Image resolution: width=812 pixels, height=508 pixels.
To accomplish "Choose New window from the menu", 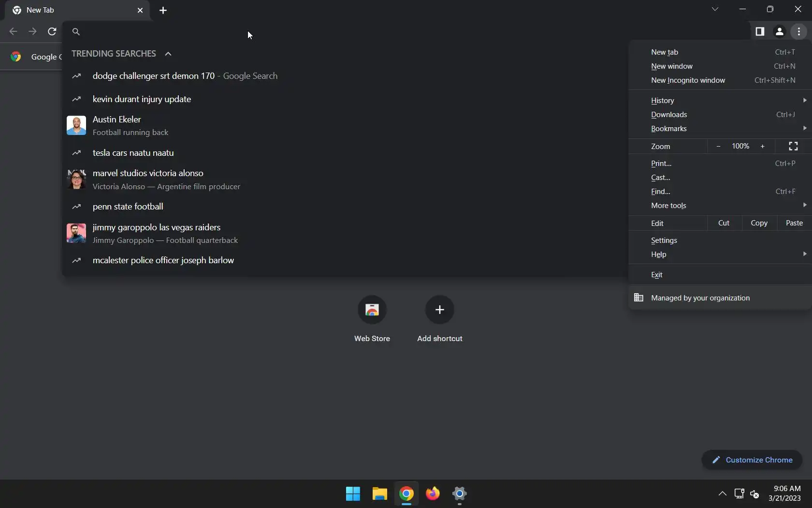I will point(720,66).
